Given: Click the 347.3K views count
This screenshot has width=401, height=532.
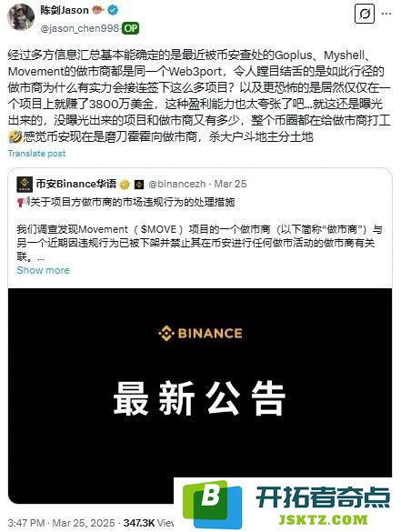Looking at the screenshot, I should click(x=148, y=523).
